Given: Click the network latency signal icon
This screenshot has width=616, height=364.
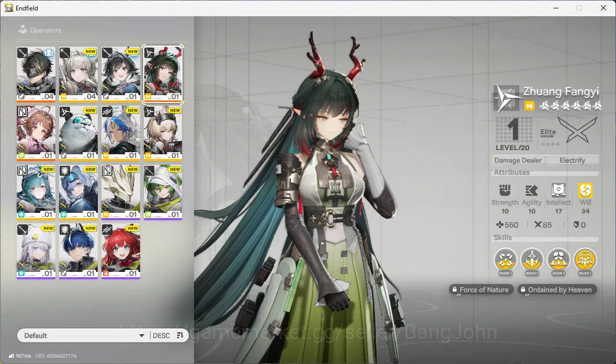Looking at the screenshot, I should tap(12, 356).
